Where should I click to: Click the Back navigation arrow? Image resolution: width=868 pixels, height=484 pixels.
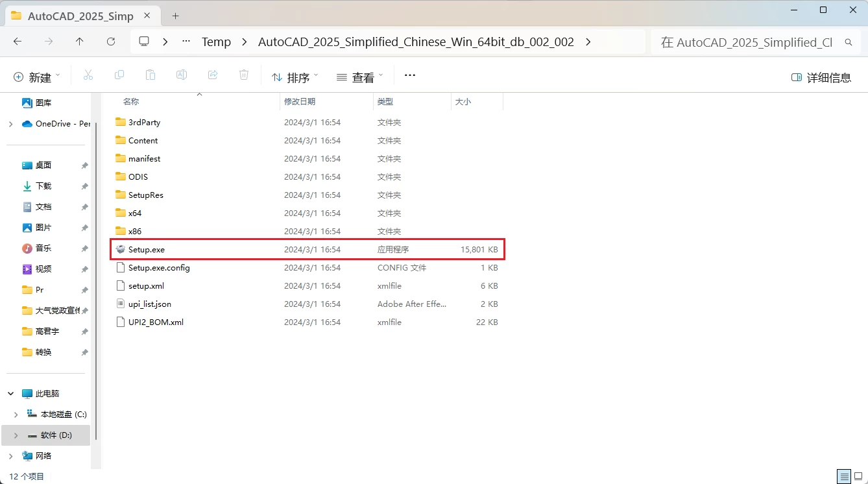click(18, 42)
